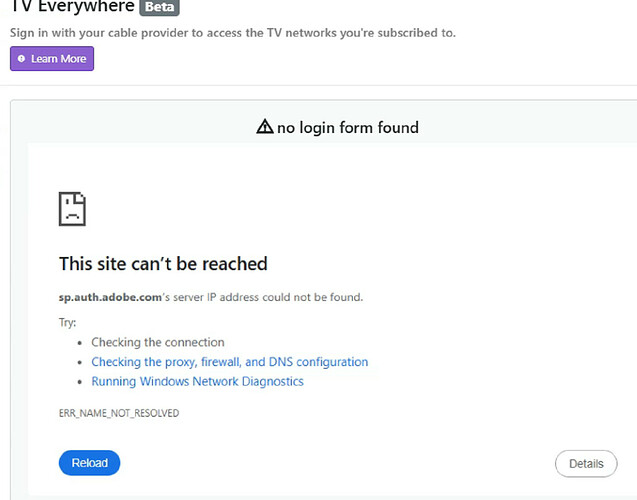Click bullet before Windows Network Diagnostics link
The image size is (637, 500).
[x=80, y=382]
